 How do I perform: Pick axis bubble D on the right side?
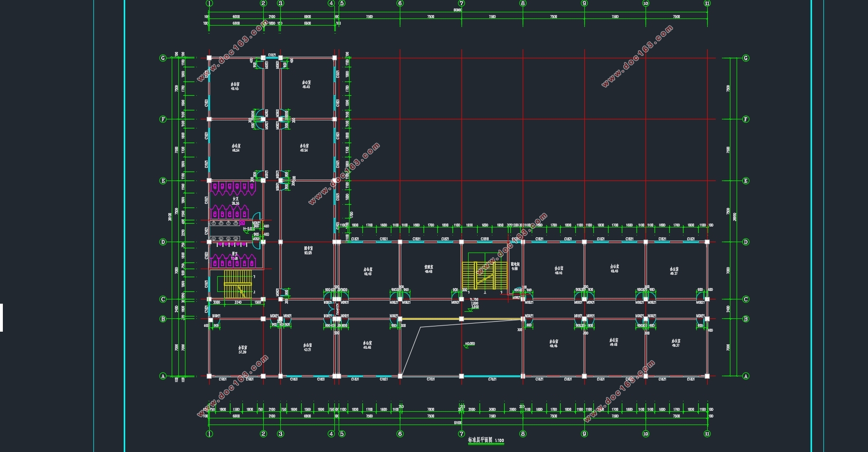pos(746,242)
